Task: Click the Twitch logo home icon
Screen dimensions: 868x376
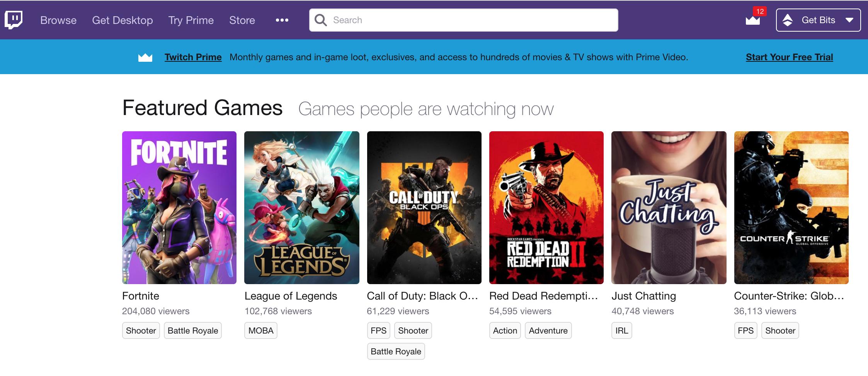Action: tap(14, 20)
